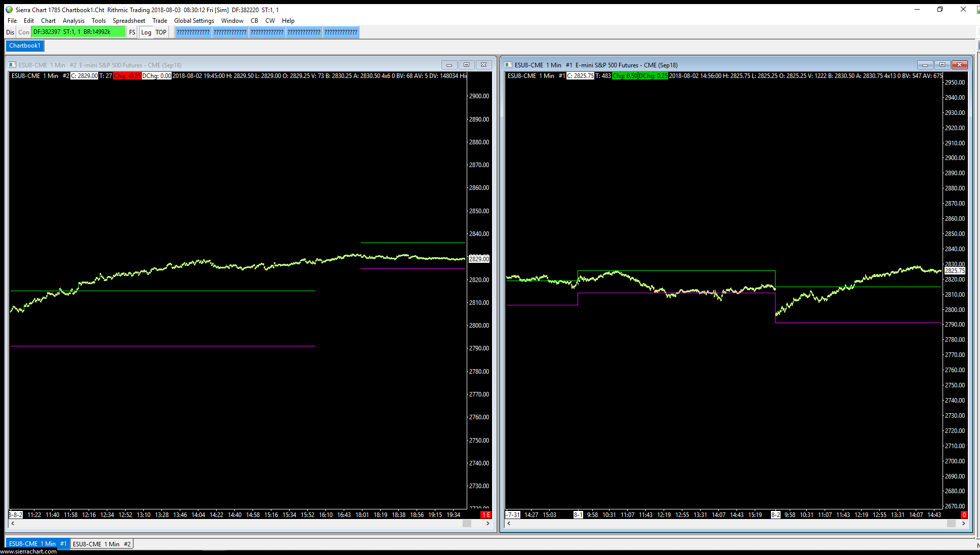Select the Chartbook1 tab
This screenshot has width=980, height=555.
pos(24,46)
